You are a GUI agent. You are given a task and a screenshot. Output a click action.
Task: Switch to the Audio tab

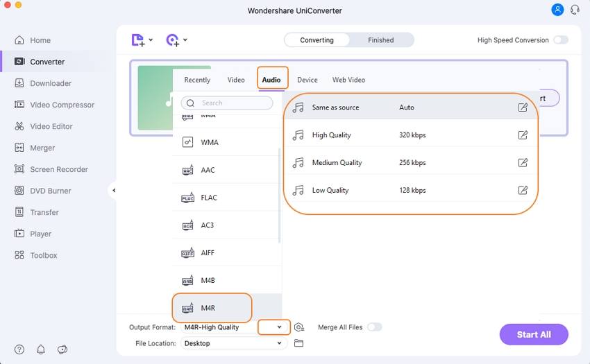pyautogui.click(x=271, y=80)
